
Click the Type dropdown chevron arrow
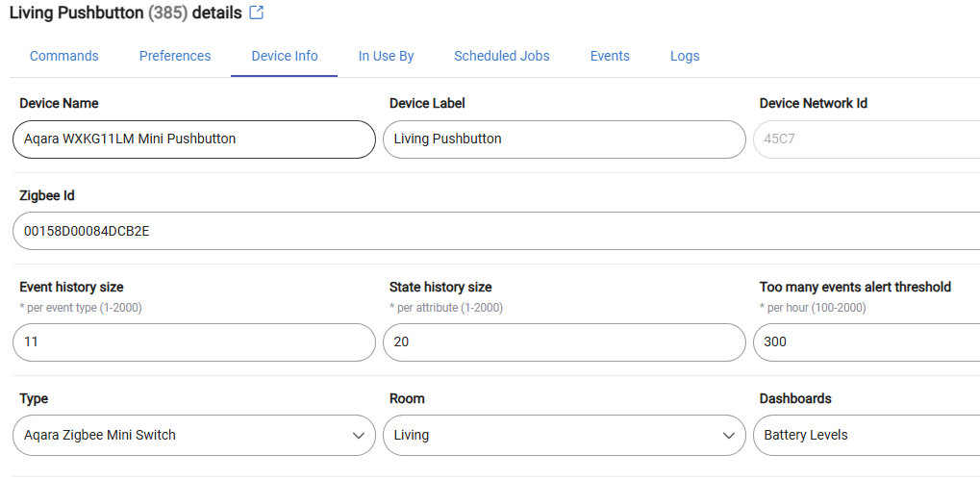click(359, 435)
